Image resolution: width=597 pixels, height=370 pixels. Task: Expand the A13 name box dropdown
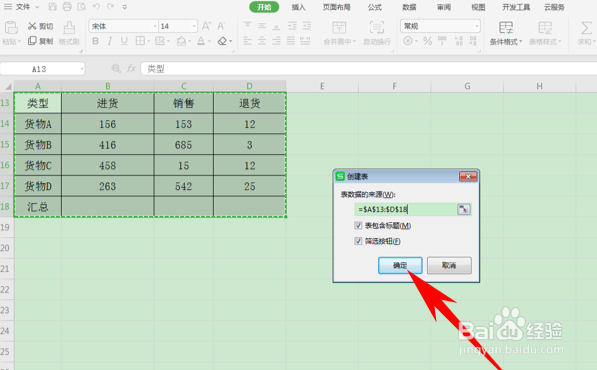click(x=82, y=69)
